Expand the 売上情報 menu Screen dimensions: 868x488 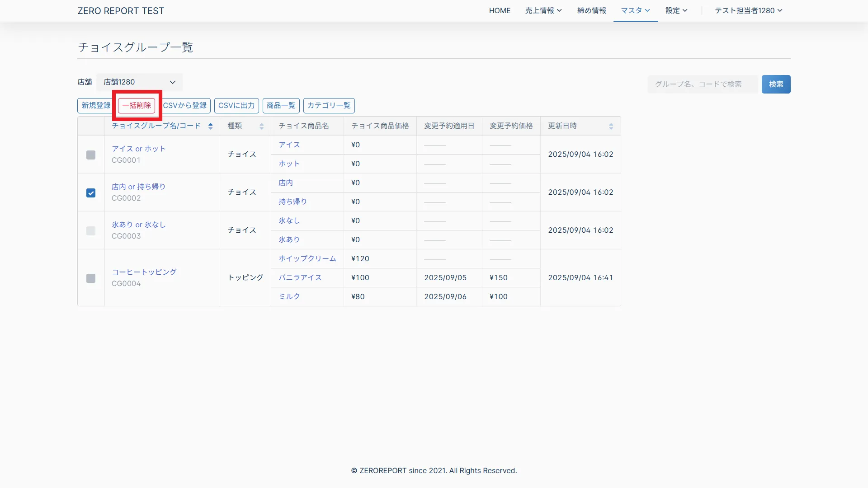click(543, 10)
